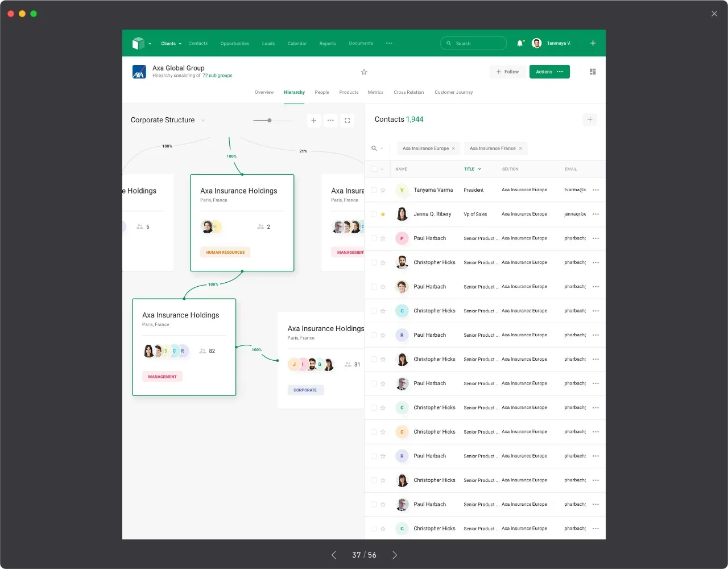
Task: Expand the Corporate Structure dropdown
Action: click(x=203, y=121)
